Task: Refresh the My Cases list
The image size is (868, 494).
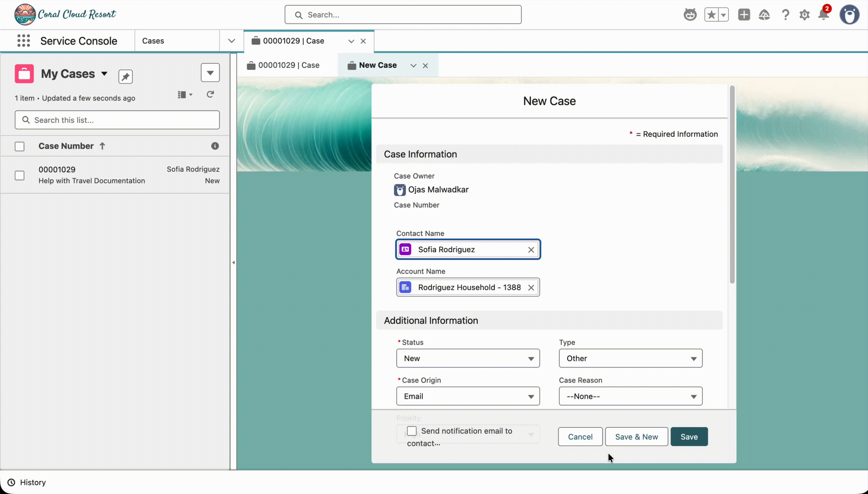Action: point(210,94)
